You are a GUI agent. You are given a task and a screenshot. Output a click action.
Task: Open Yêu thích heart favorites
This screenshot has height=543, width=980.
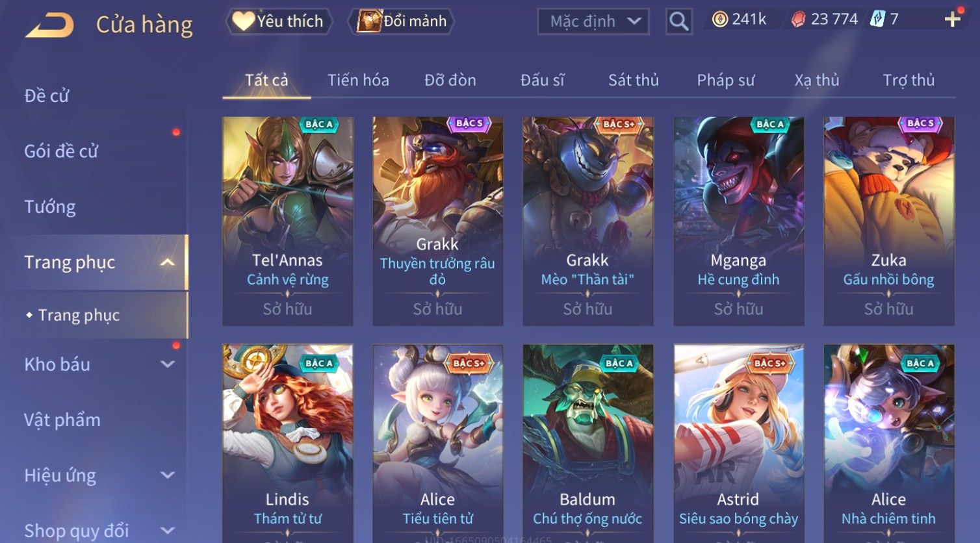[x=279, y=21]
